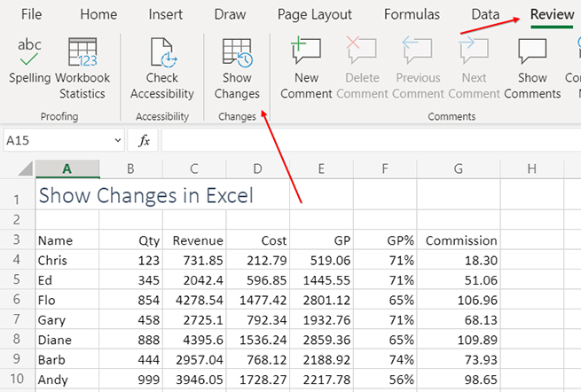581x392 pixels.
Task: Select the cell containing Flo
Action: click(x=67, y=300)
